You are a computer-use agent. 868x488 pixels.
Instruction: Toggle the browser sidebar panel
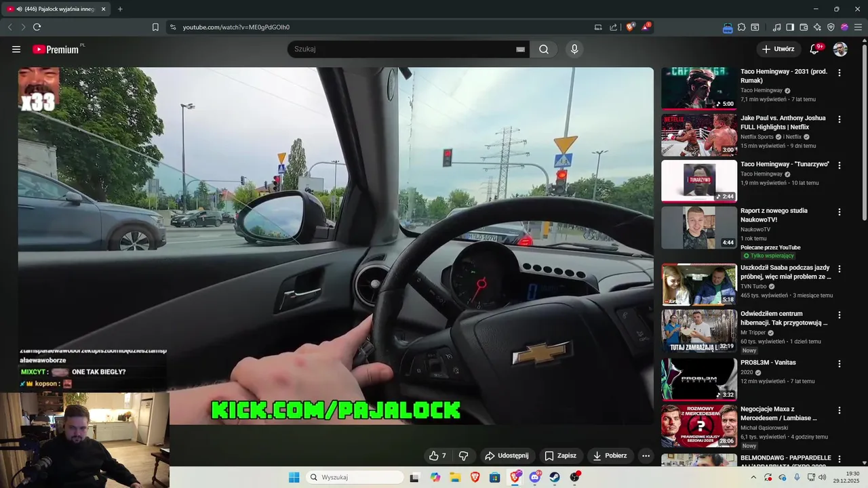click(x=790, y=27)
